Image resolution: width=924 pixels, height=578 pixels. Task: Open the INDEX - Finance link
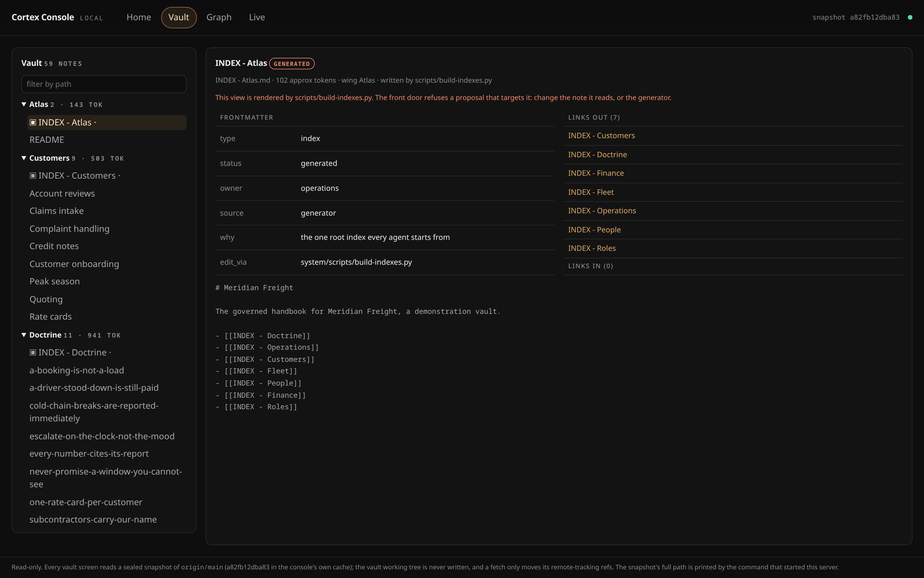[596, 173]
